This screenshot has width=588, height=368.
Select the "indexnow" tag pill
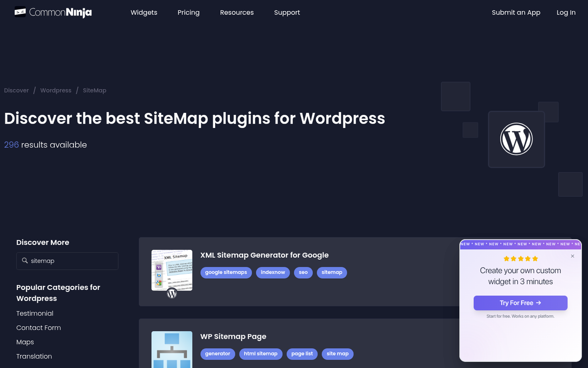272,272
